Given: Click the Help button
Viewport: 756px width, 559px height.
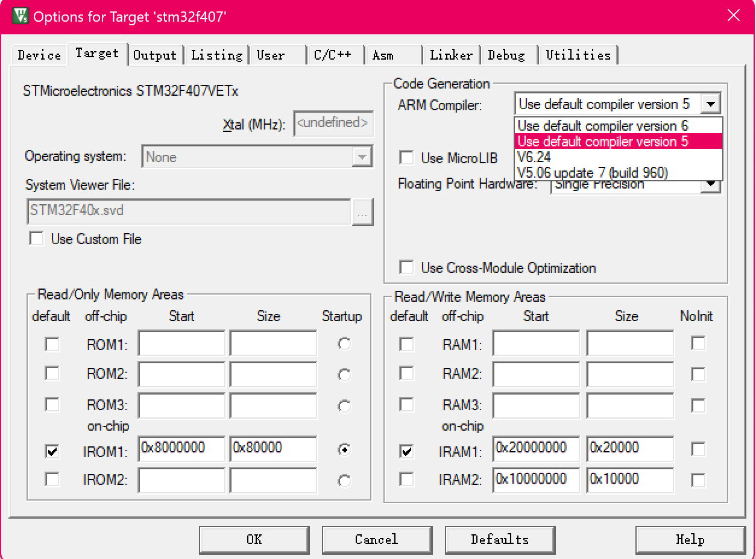Looking at the screenshot, I should 690,539.
